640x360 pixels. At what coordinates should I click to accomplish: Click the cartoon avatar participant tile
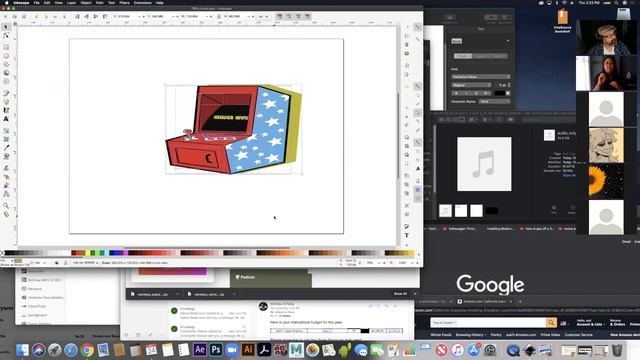[606, 145]
